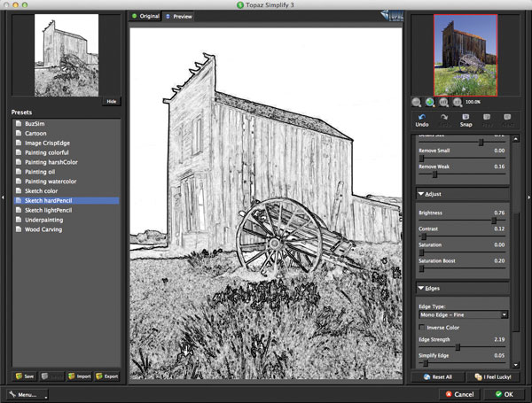Click the Save preset shield icon
The height and width of the screenshot is (403, 532).
pyautogui.click(x=19, y=376)
